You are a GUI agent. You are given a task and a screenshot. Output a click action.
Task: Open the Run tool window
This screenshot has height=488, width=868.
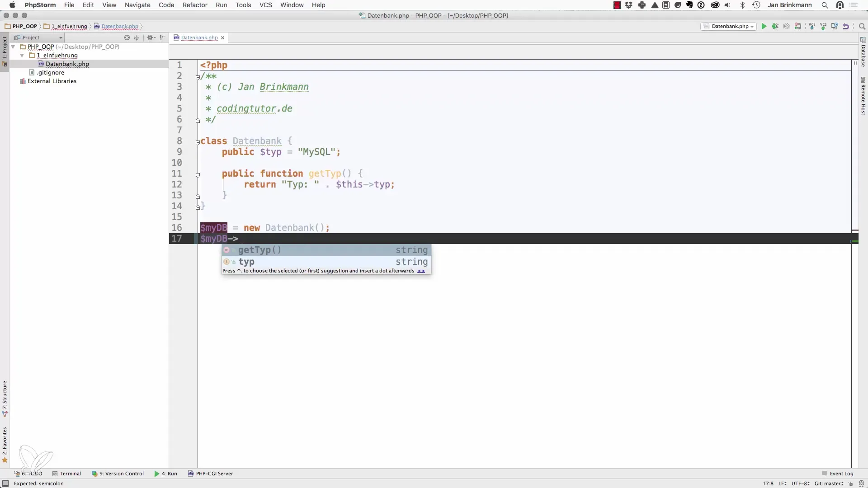(x=165, y=474)
